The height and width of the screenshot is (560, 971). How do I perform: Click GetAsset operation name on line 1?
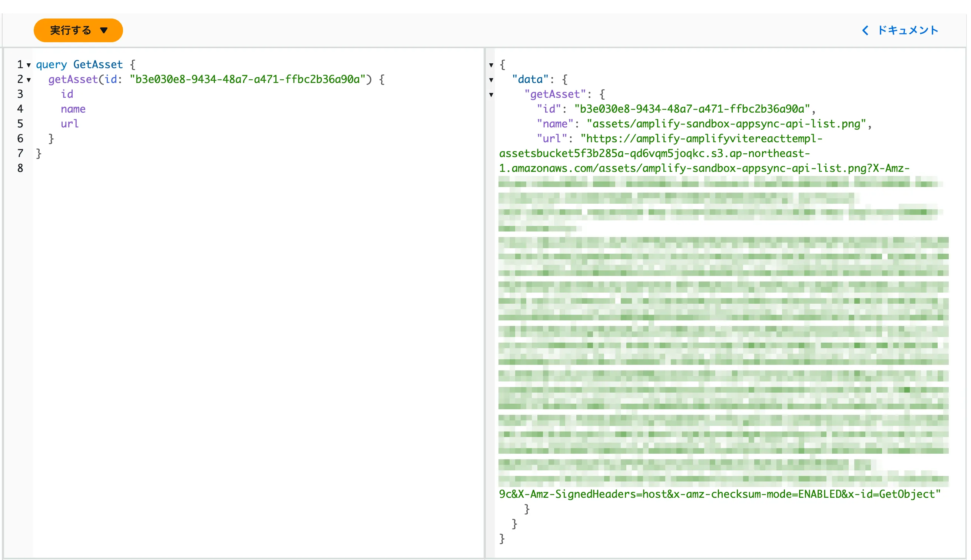pos(98,64)
